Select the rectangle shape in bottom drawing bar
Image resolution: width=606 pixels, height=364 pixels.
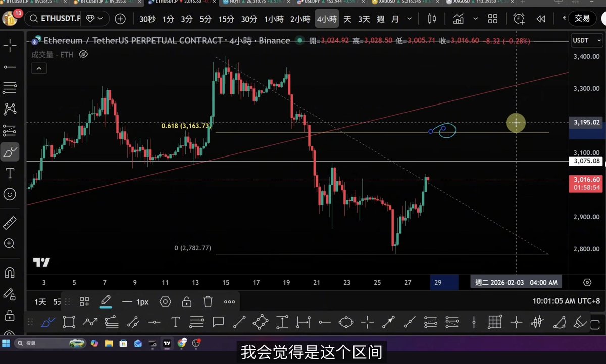69,322
